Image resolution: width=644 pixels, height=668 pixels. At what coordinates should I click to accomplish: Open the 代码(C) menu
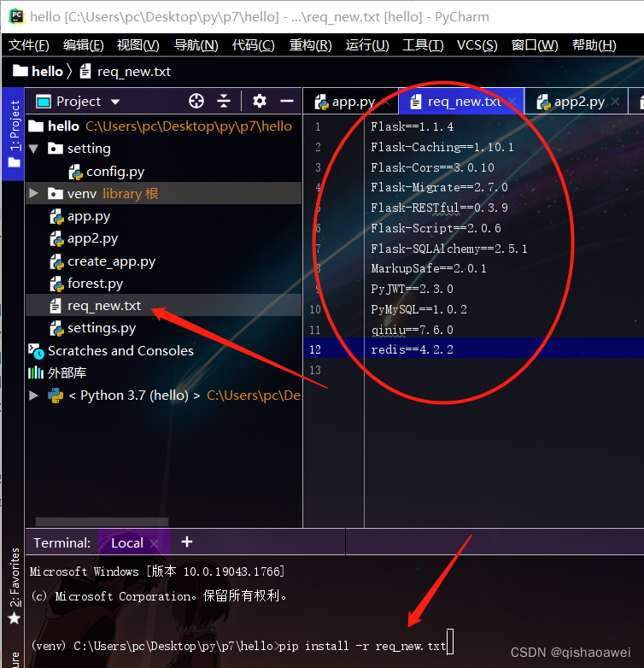[x=254, y=45]
